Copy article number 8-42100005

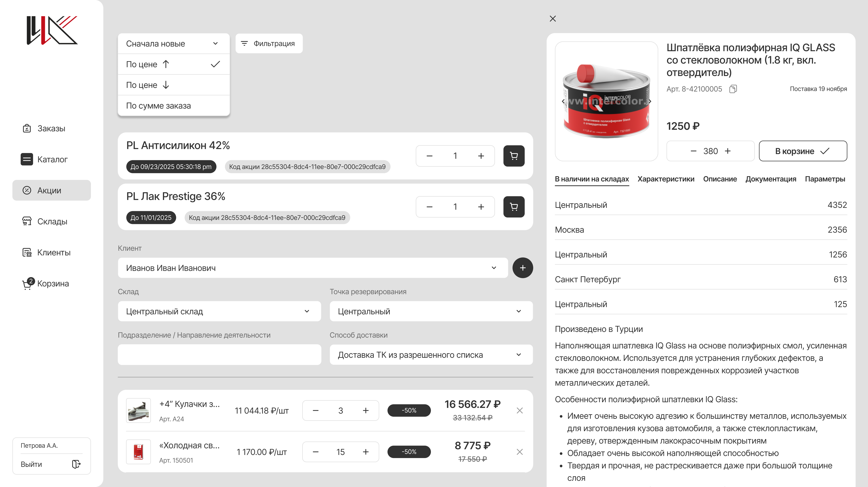(733, 89)
